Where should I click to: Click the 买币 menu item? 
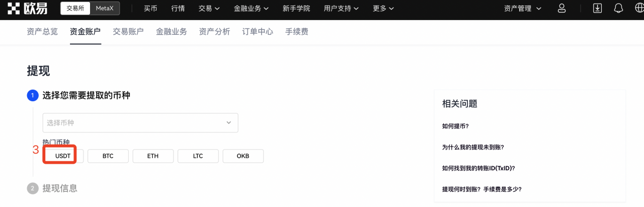(150, 9)
